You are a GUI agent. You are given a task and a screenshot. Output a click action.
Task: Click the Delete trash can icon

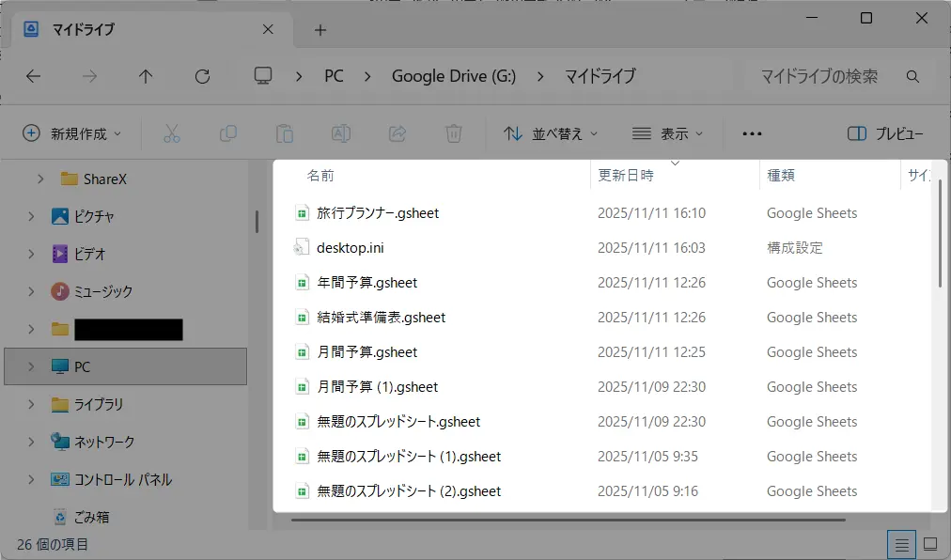pos(454,133)
